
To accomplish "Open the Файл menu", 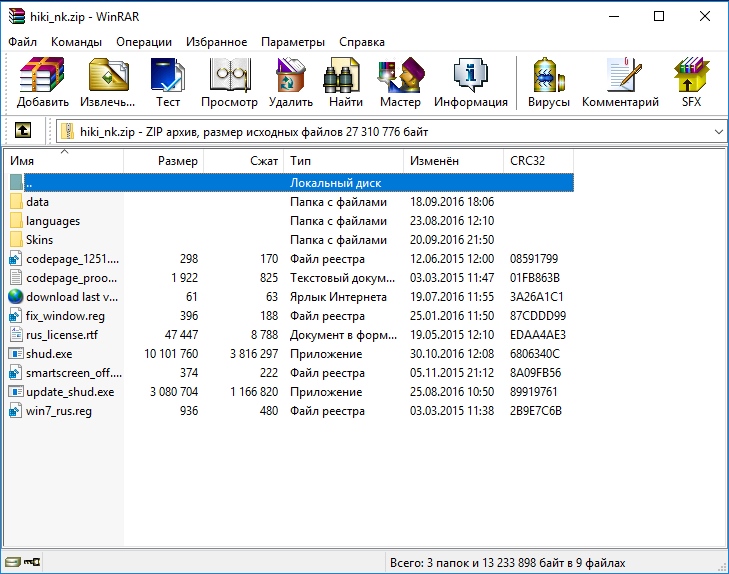I will [x=23, y=42].
